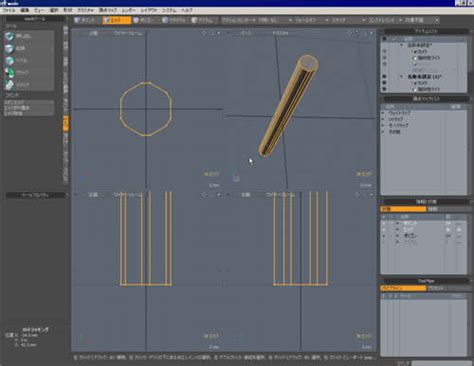This screenshot has width=474, height=366.
Task: Open the 対称 symmetry dropdown
Action: pos(275,20)
